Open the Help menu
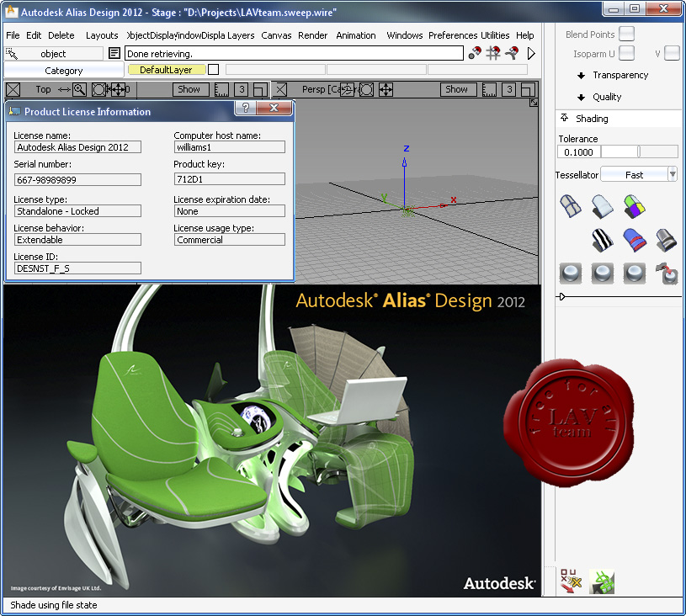This screenshot has width=686, height=616. pos(525,35)
